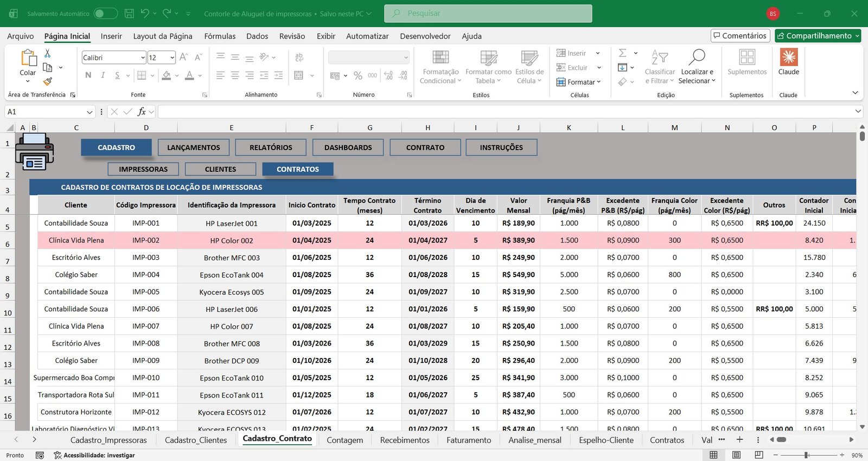Open Localizar e Selecionar
The height and width of the screenshot is (461, 868).
click(x=697, y=67)
